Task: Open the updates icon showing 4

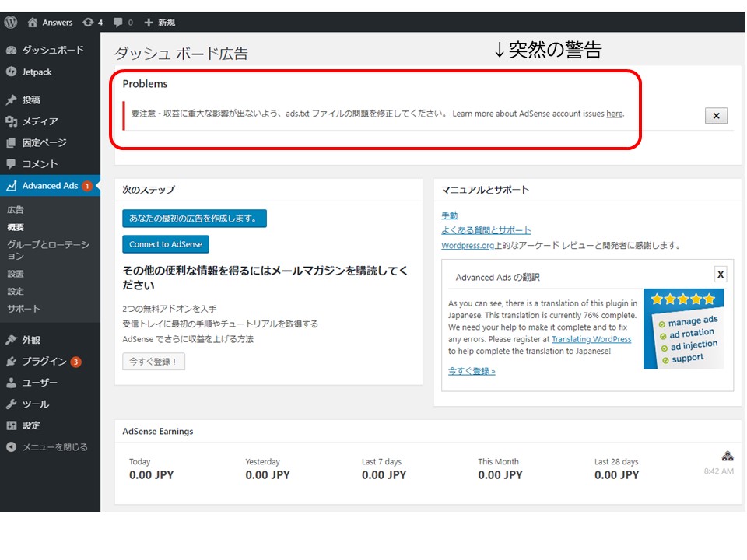Action: (88, 22)
